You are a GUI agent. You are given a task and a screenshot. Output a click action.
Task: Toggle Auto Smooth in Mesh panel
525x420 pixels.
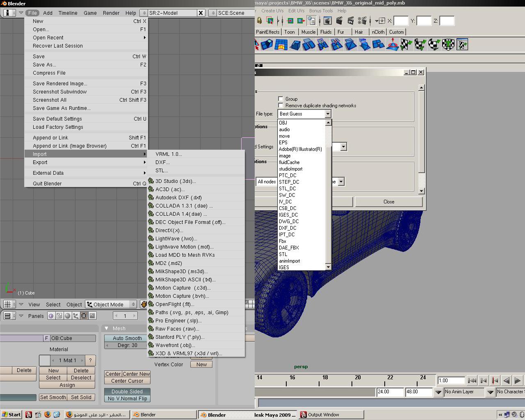[127, 338]
